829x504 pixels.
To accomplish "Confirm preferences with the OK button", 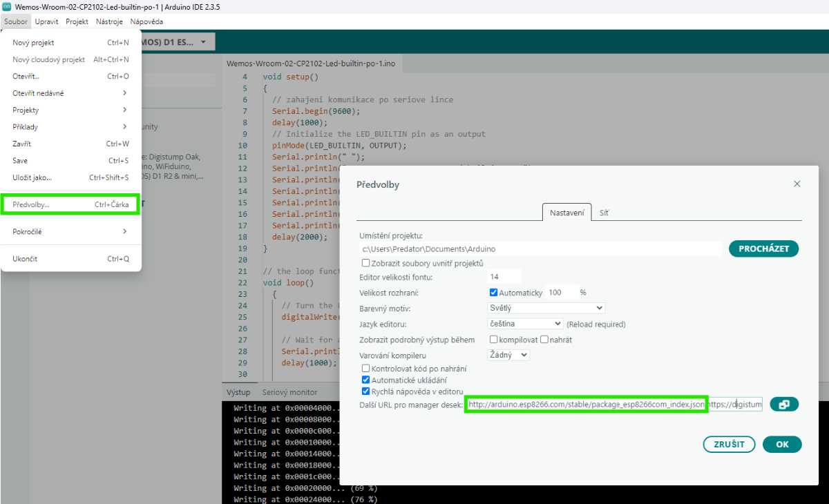I will click(x=782, y=445).
